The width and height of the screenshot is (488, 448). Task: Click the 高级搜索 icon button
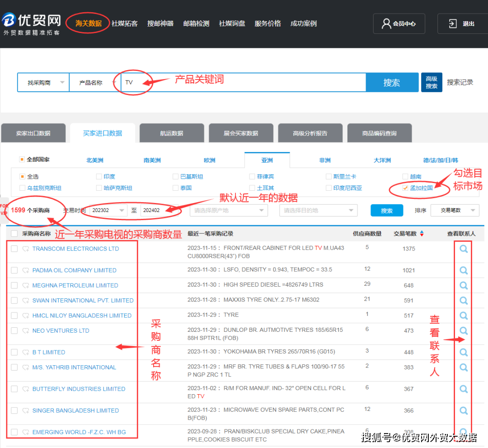pyautogui.click(x=432, y=82)
